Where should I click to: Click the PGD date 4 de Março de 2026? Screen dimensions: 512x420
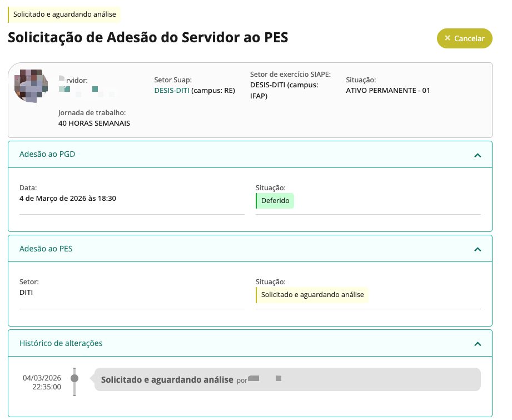coord(67,199)
